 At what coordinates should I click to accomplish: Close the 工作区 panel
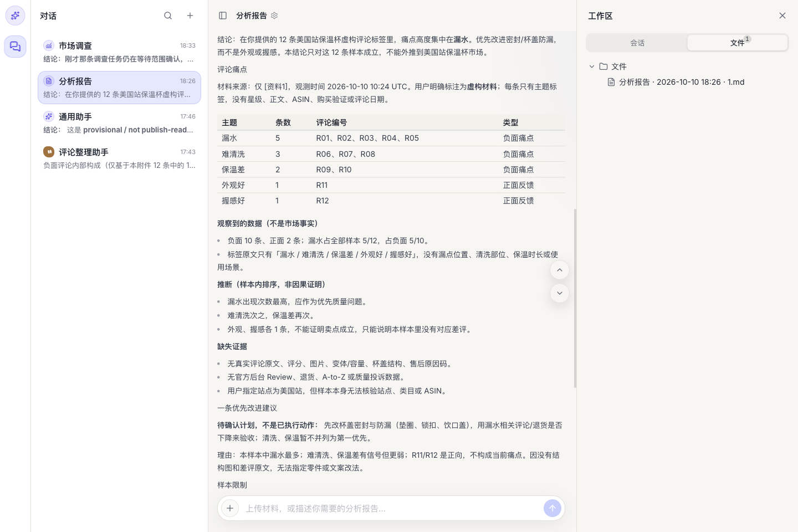(x=782, y=16)
